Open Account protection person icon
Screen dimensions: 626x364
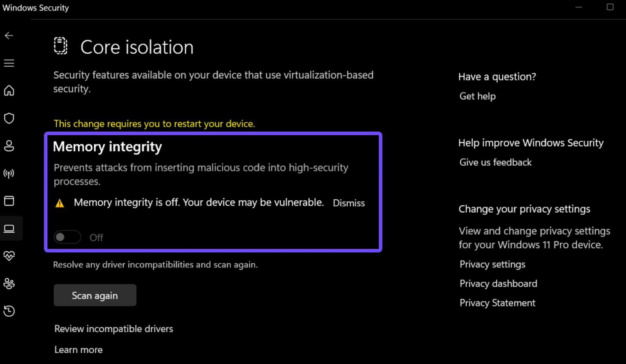pos(9,146)
